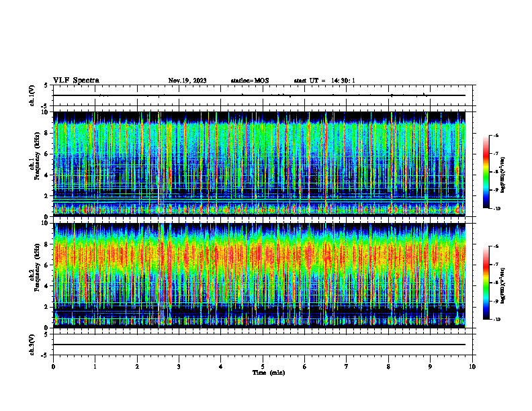532x411 pixels.
Task: Click the "4" tick on ch.2 frequency axis
Action: coord(47,286)
